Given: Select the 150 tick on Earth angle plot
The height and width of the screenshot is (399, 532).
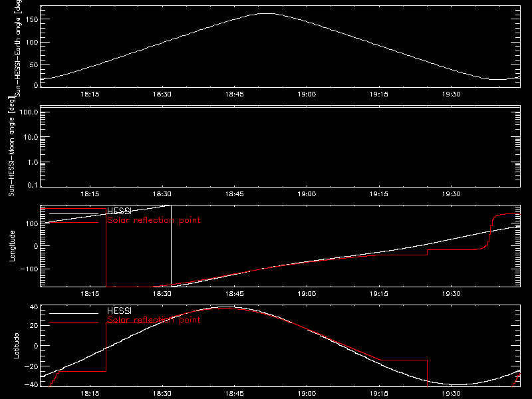Looking at the screenshot, I should pyautogui.click(x=32, y=19).
